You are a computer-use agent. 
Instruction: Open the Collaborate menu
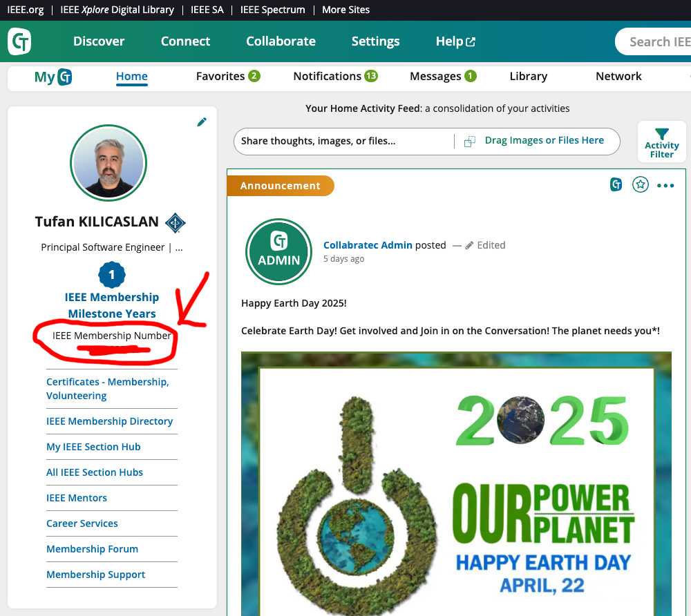coord(281,41)
